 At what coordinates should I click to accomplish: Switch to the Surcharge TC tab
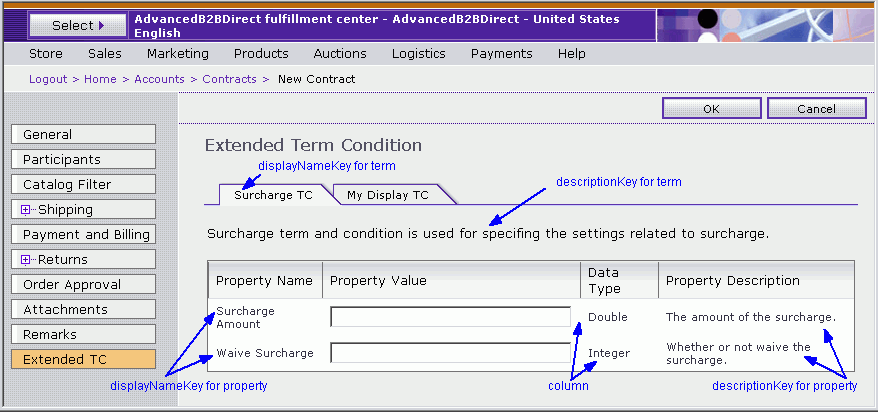click(x=273, y=195)
